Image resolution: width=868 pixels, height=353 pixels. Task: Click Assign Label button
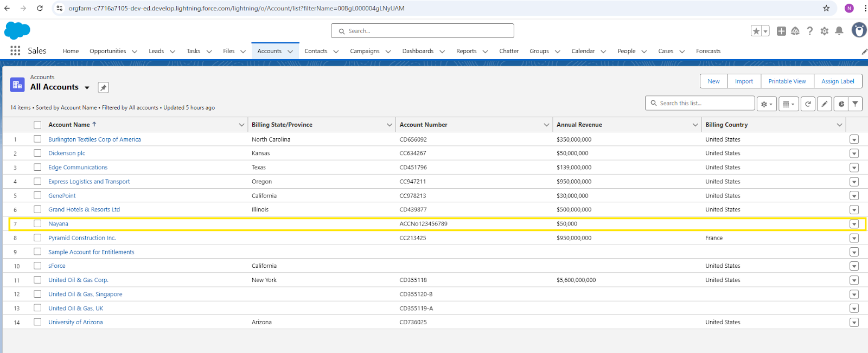[x=838, y=81]
